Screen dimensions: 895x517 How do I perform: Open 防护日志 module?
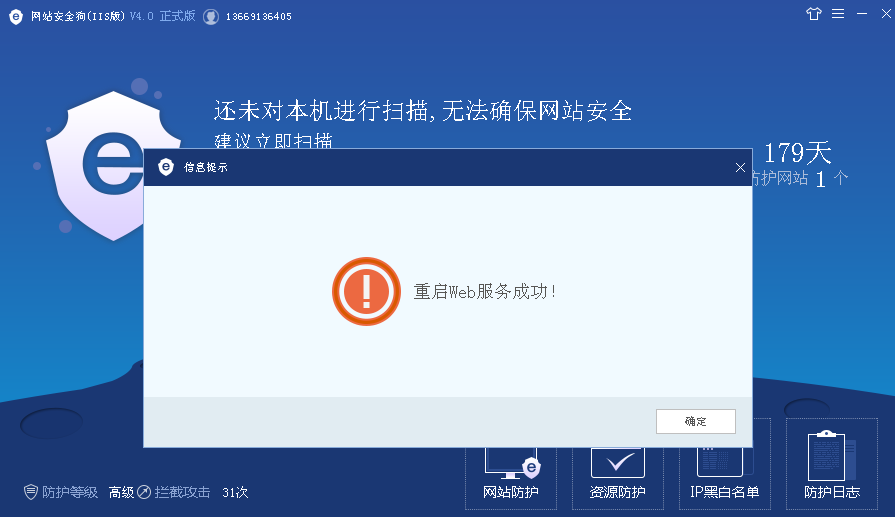[832, 463]
